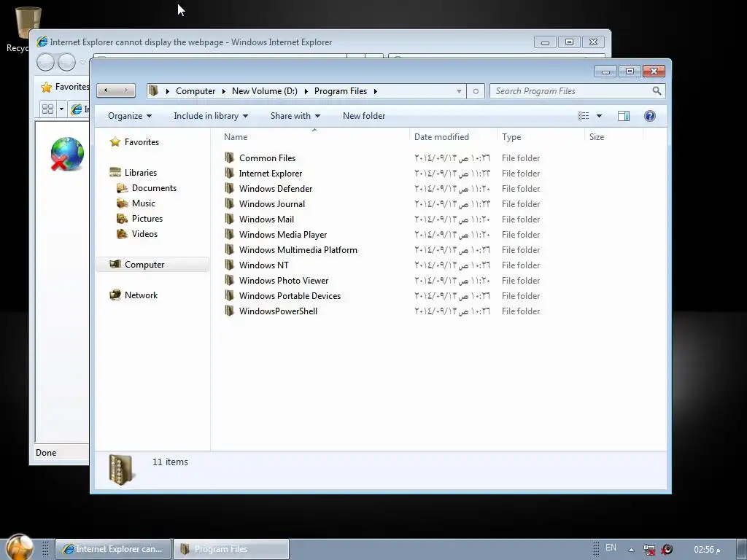Click the Libraries icon in navigation pane
747x560 pixels.
point(115,172)
